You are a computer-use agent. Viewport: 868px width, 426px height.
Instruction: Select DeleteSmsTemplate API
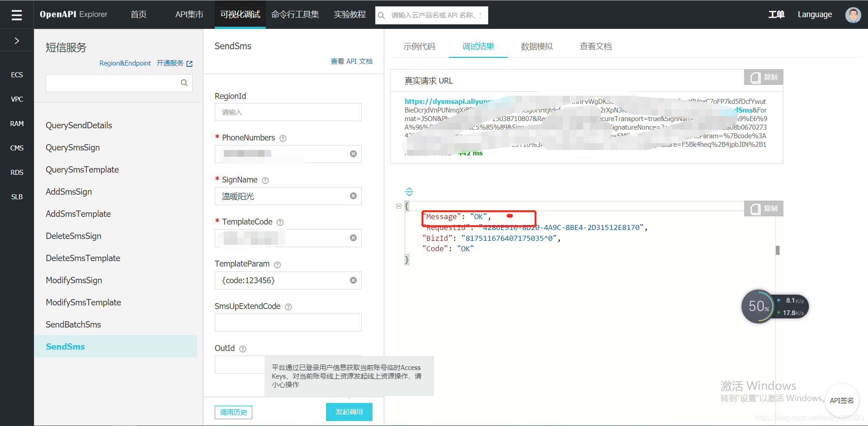tap(83, 258)
